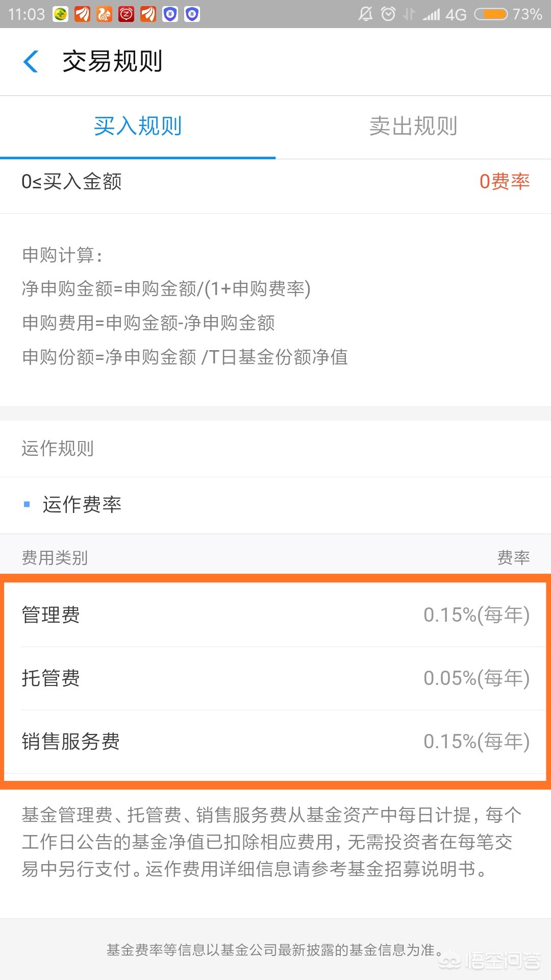Tap the green 360 notification icon
The width and height of the screenshot is (551, 980).
tap(60, 14)
